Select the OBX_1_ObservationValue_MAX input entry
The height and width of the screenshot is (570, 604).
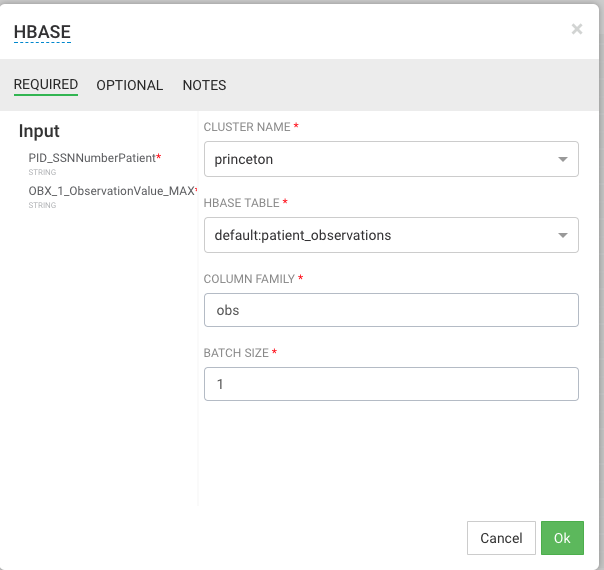point(111,190)
